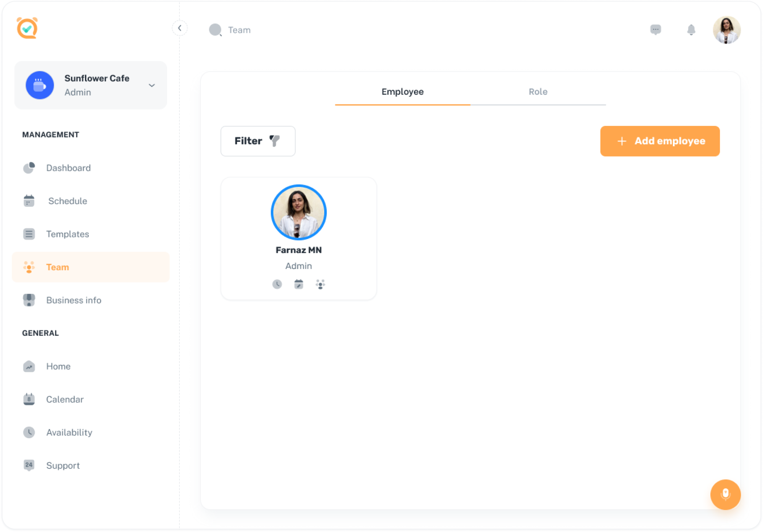Select the Employee tab
The height and width of the screenshot is (532, 763).
point(403,92)
